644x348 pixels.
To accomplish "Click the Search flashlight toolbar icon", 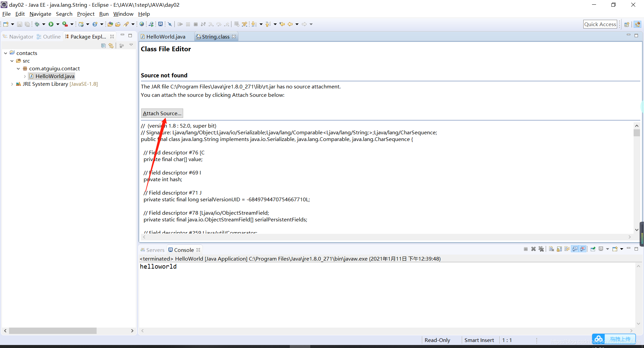I will pos(126,24).
